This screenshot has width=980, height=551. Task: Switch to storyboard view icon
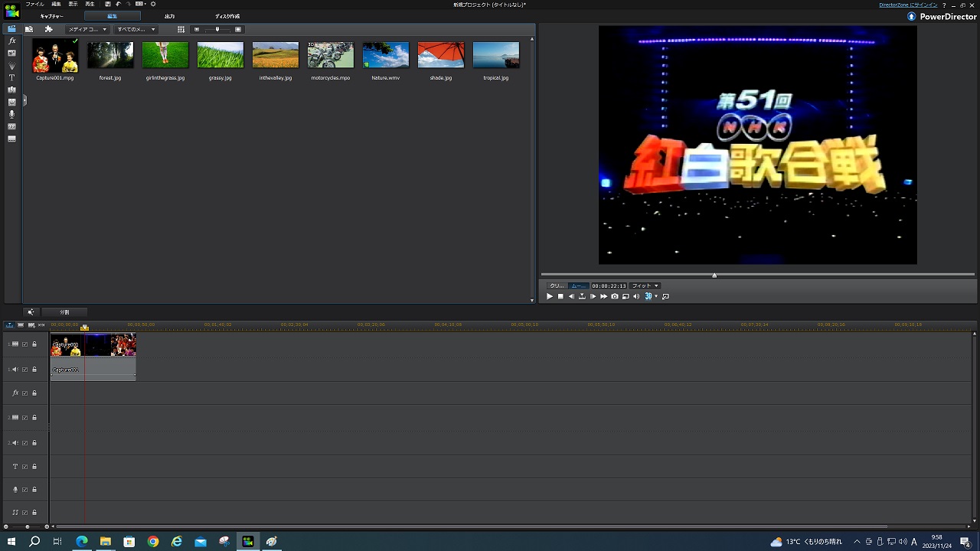pyautogui.click(x=21, y=325)
